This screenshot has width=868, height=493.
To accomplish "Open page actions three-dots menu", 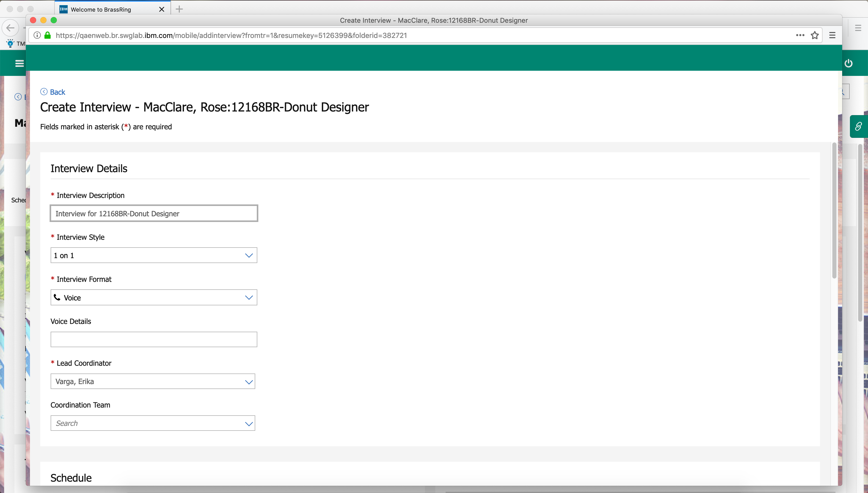I will [x=800, y=35].
